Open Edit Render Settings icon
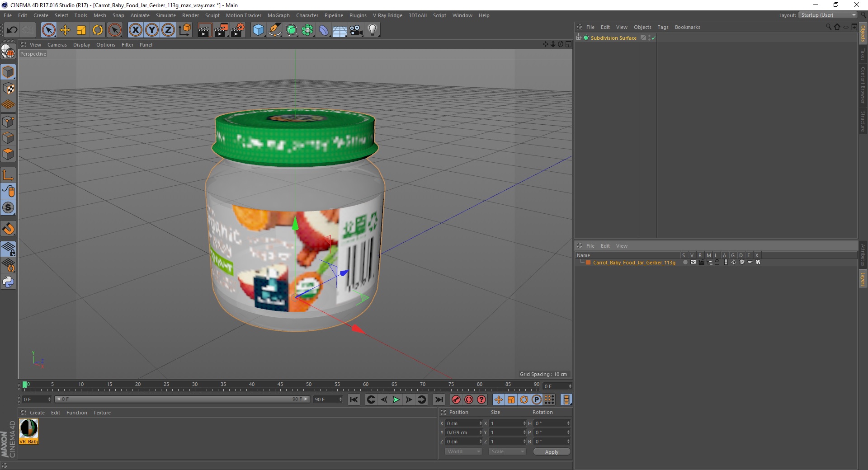The image size is (868, 470). tap(238, 30)
